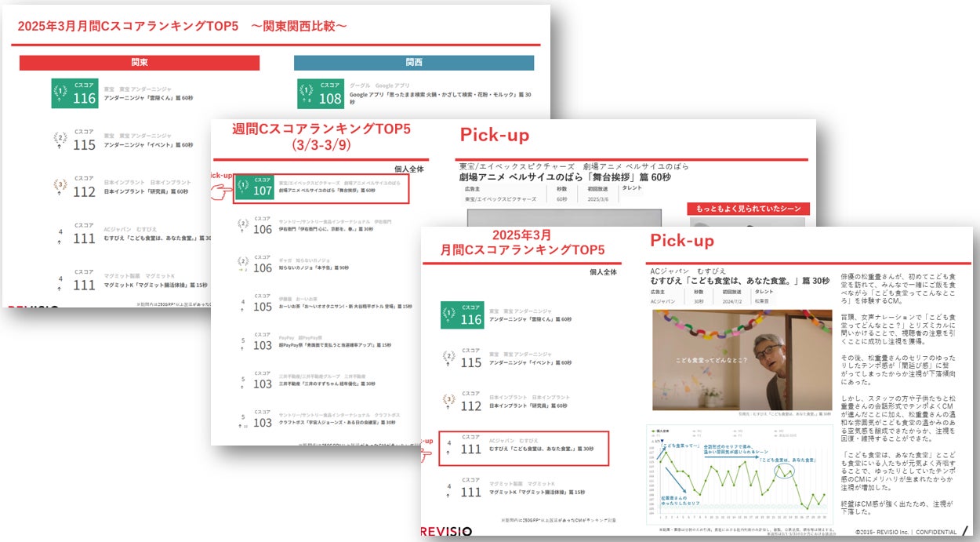Click 広告主 value 東宝/エイベックスピクチャーズ in weekly table

tap(499, 199)
